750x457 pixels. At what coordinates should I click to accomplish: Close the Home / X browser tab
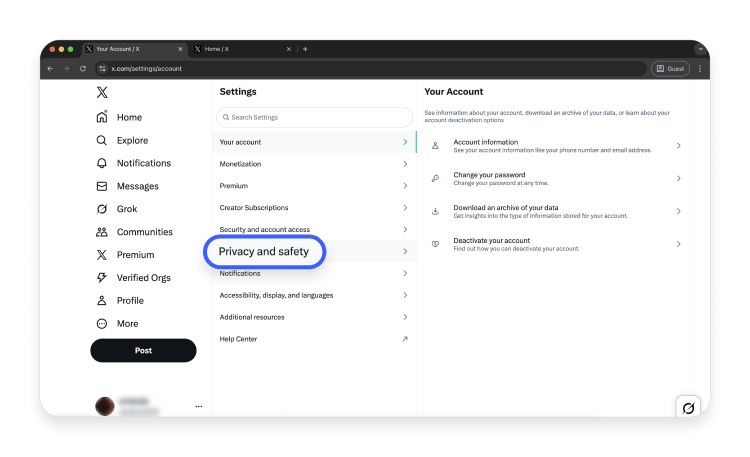[x=289, y=49]
